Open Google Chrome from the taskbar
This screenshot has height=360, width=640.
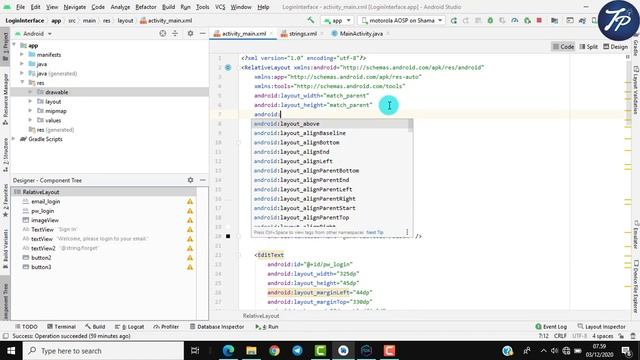pyautogui.click(x=274, y=351)
